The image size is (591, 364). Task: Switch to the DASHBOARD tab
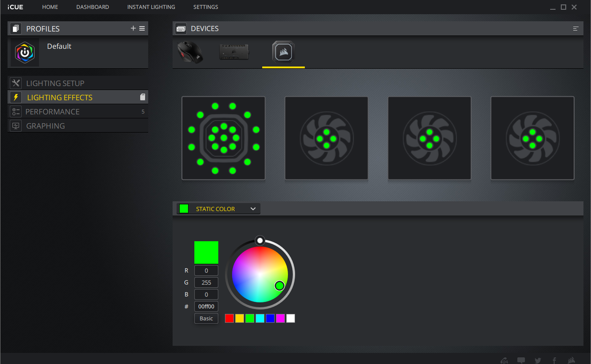(x=93, y=7)
